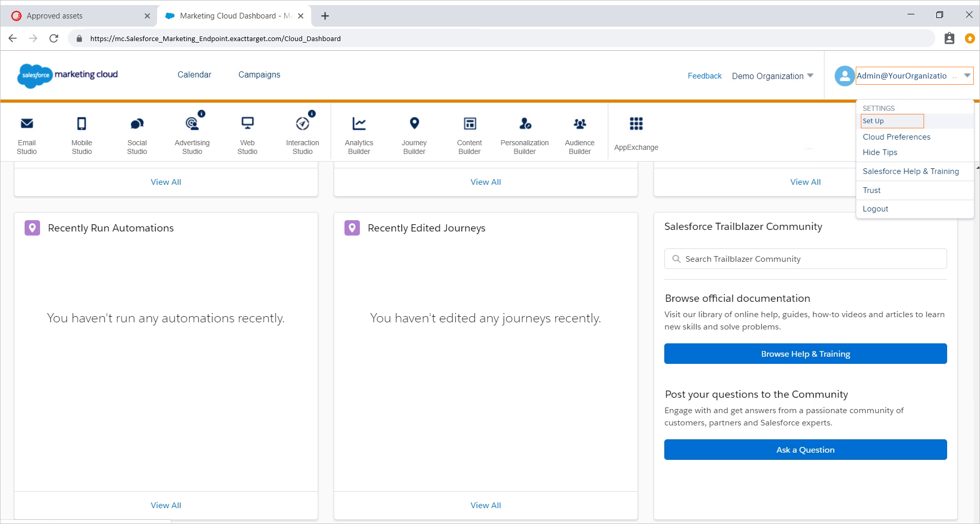Open Advertising Studio app
The width and height of the screenshot is (980, 524).
(x=192, y=135)
